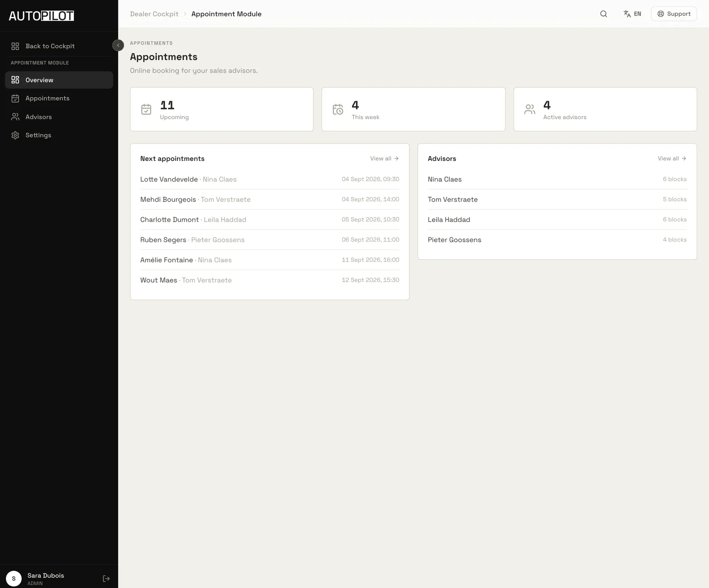Select the Mehdi Bourgeois appointment
This screenshot has width=709, height=588.
point(269,199)
